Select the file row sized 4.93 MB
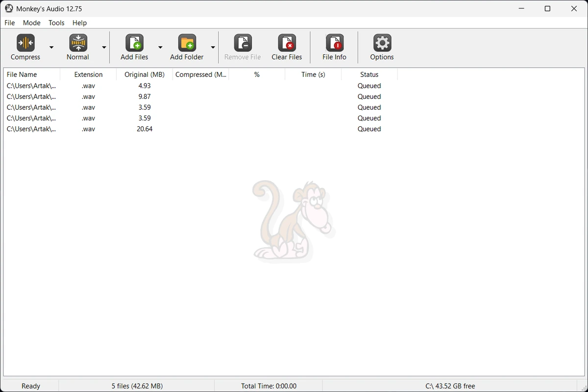The width and height of the screenshot is (588, 392). tap(200, 86)
